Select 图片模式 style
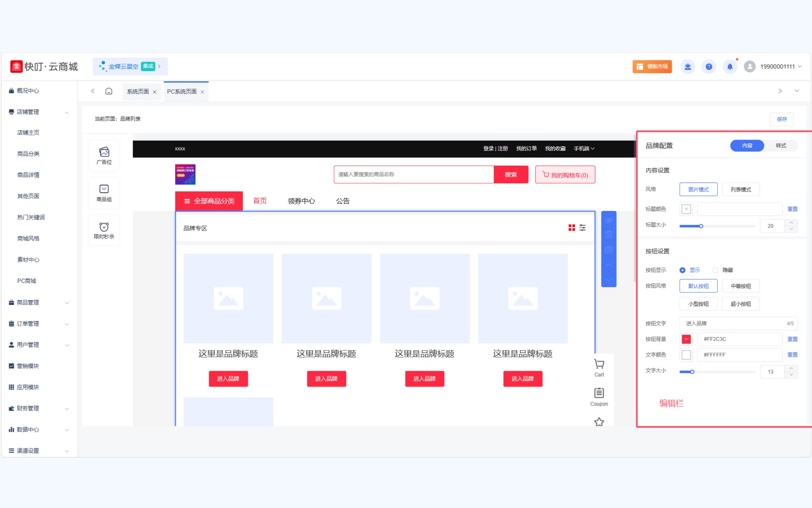812x508 pixels. [x=698, y=190]
